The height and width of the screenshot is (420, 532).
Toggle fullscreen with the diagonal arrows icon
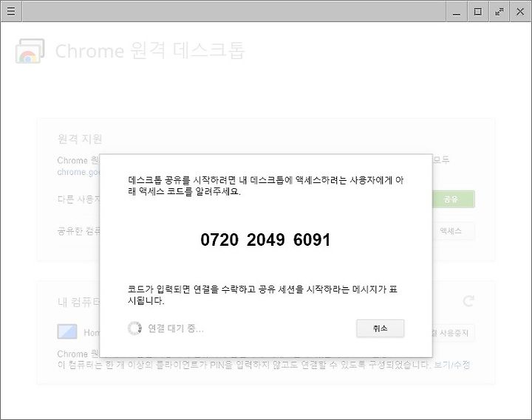[x=499, y=12]
